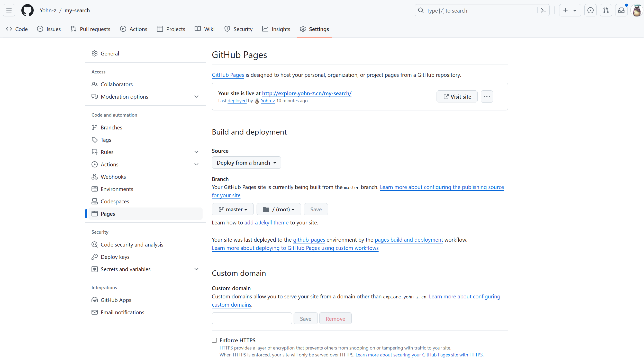Open the github-pages environment link
The height and width of the screenshot is (359, 644).
(309, 240)
